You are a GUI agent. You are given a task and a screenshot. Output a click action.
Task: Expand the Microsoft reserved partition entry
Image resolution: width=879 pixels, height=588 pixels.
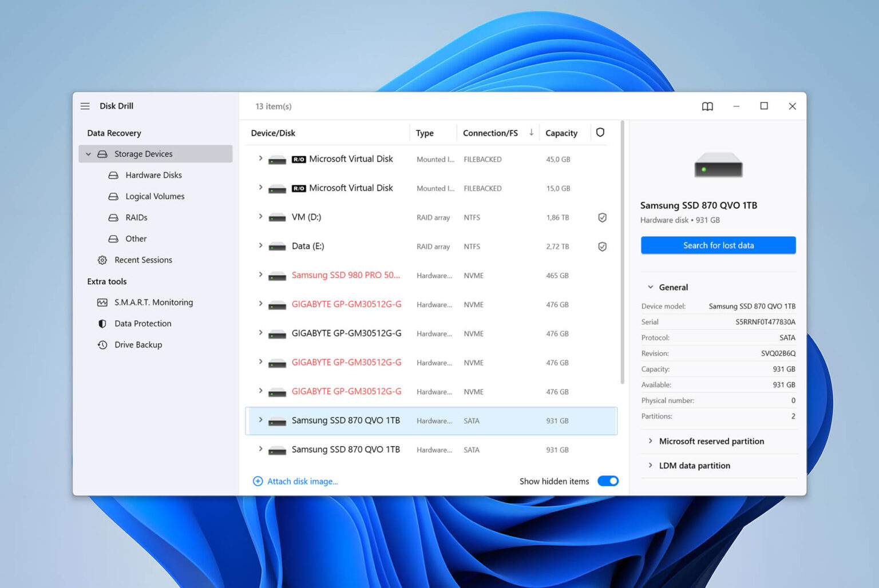tap(651, 441)
